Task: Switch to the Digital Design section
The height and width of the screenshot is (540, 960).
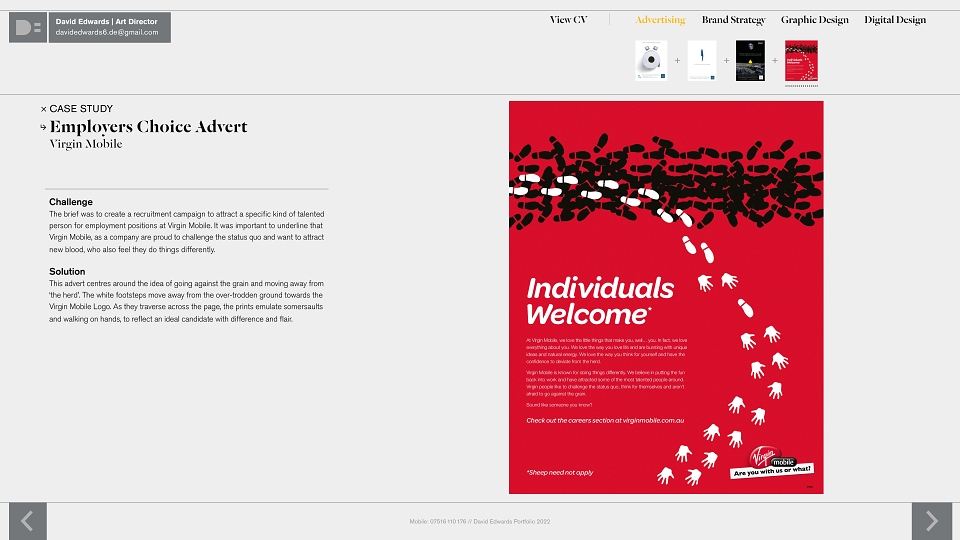Action: [894, 20]
